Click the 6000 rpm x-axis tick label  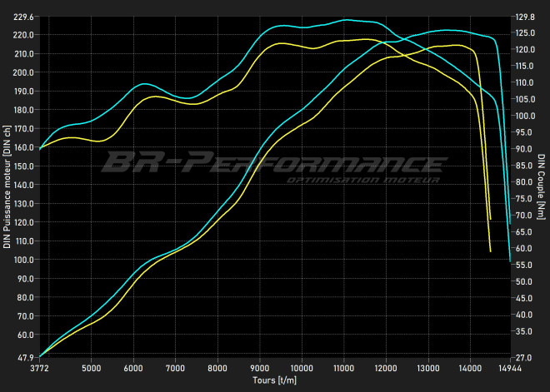click(133, 367)
